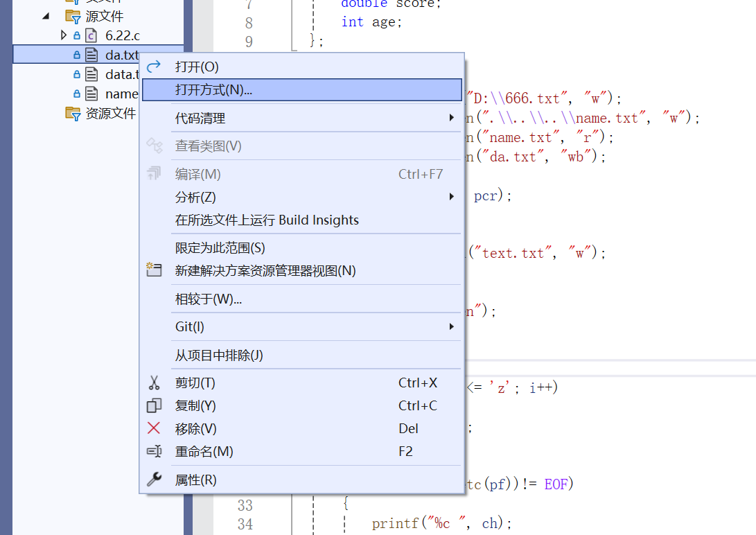The height and width of the screenshot is (535, 756).
Task: Expand the 6.22.c file node
Action: tap(64, 35)
